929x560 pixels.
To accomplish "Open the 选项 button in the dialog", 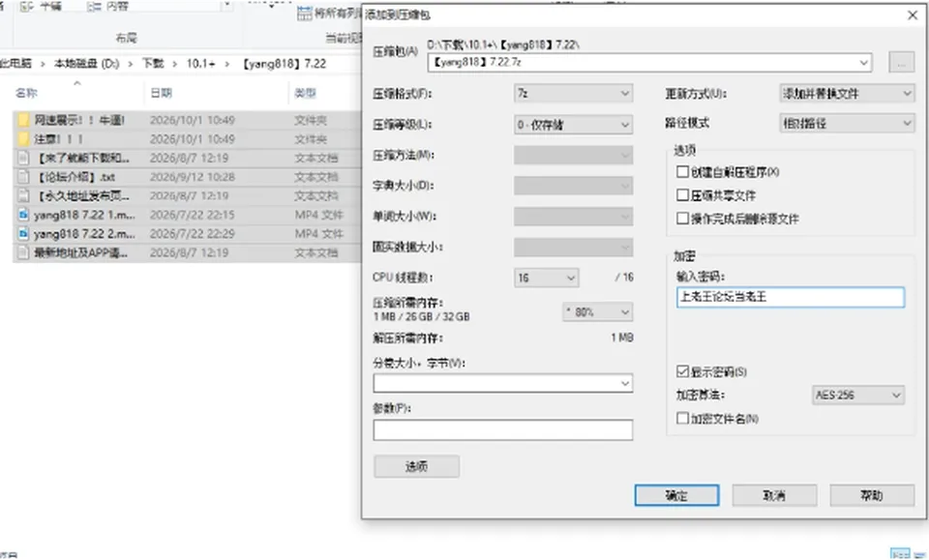I will (416, 466).
